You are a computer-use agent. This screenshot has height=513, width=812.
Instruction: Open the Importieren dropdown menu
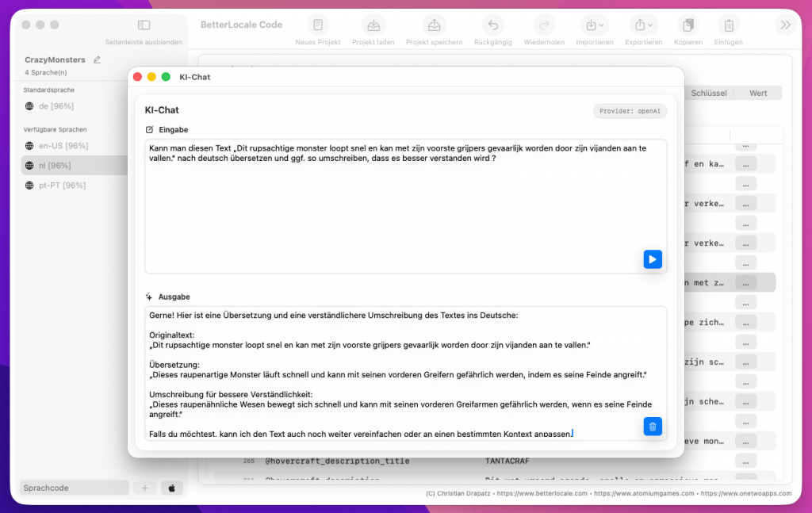(x=594, y=25)
